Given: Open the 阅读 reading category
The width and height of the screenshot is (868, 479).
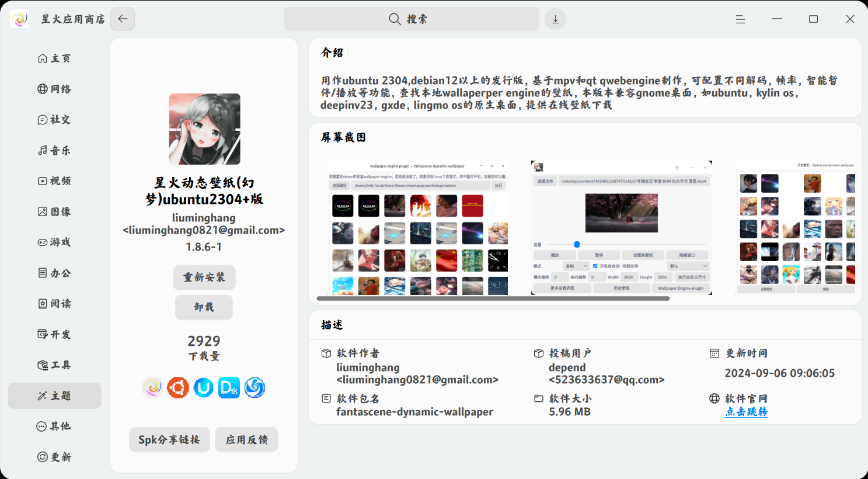Looking at the screenshot, I should point(55,304).
